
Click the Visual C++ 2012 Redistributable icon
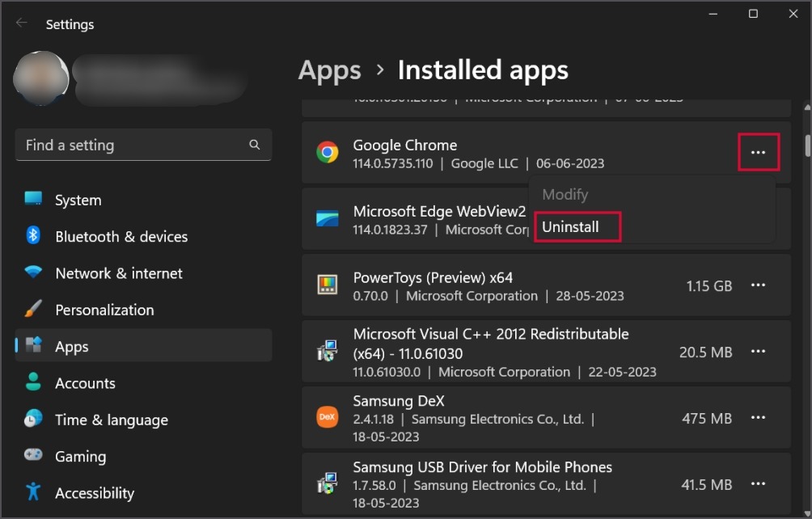coord(328,351)
